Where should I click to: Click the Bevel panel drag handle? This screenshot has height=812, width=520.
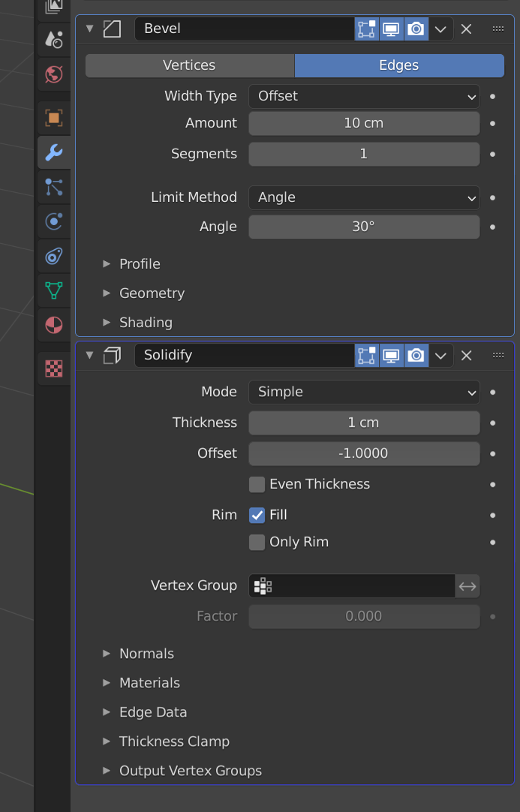498,29
